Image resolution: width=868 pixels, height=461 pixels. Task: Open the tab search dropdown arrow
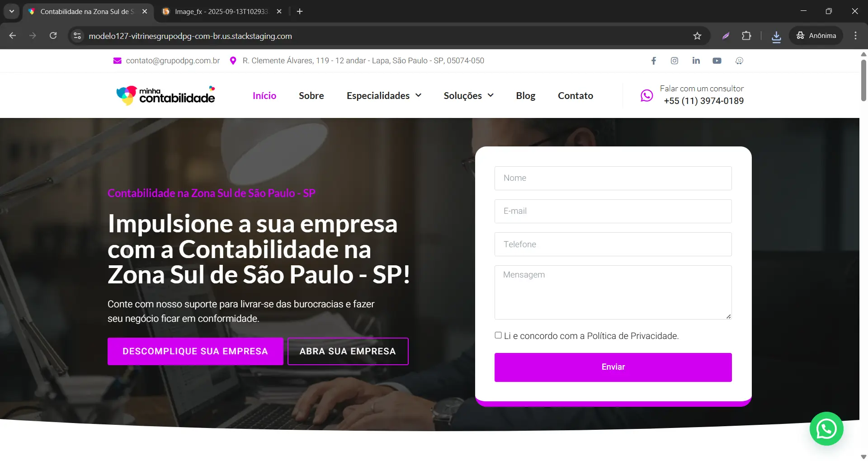pyautogui.click(x=12, y=11)
